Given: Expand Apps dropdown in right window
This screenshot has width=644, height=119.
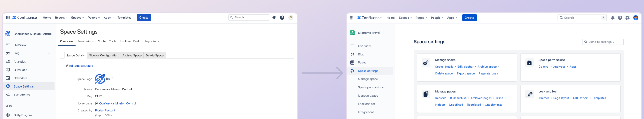Looking at the screenshot, I should coord(452,18).
